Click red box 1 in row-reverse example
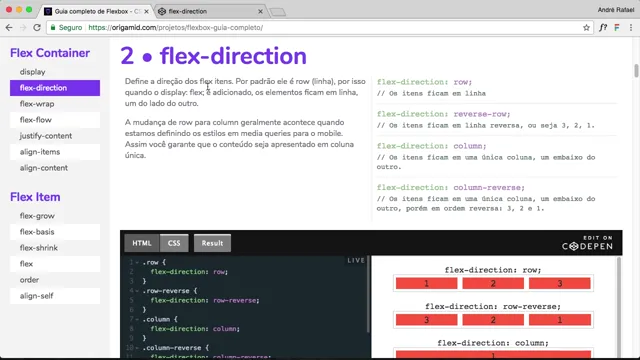640x360 pixels. coord(560,320)
